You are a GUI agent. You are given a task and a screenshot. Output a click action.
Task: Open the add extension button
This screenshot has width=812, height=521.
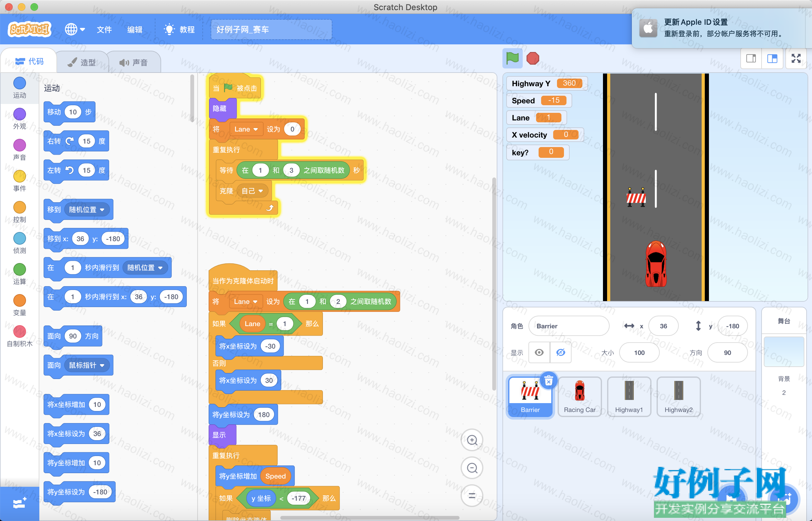pyautogui.click(x=20, y=503)
